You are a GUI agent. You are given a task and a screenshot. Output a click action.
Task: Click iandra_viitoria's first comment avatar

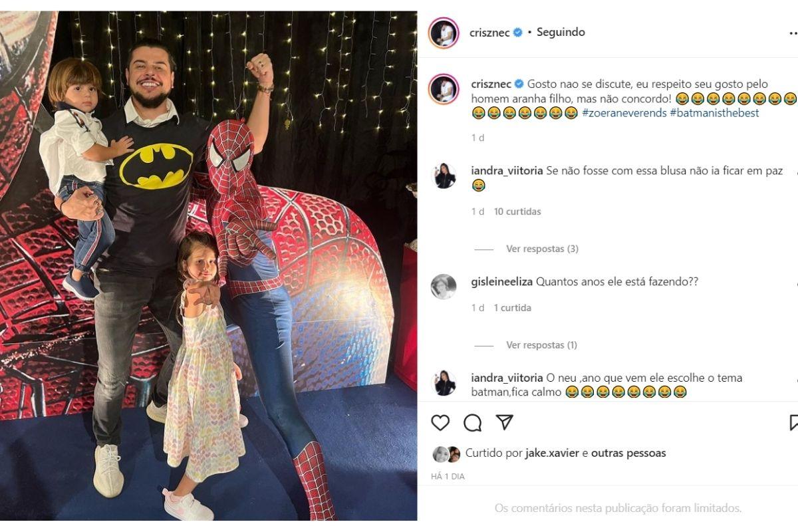pos(444,176)
